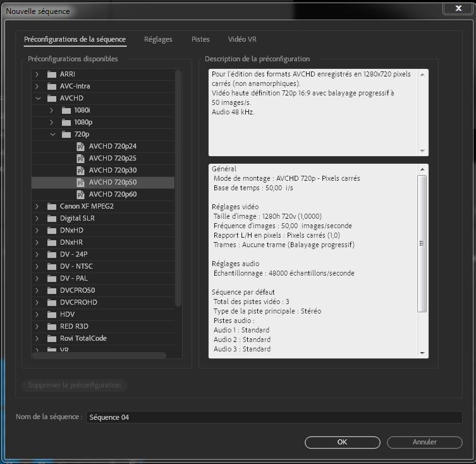Screen dimensions: 476x464
Task: Click the DV - PAL folder icon
Action: tap(52, 278)
